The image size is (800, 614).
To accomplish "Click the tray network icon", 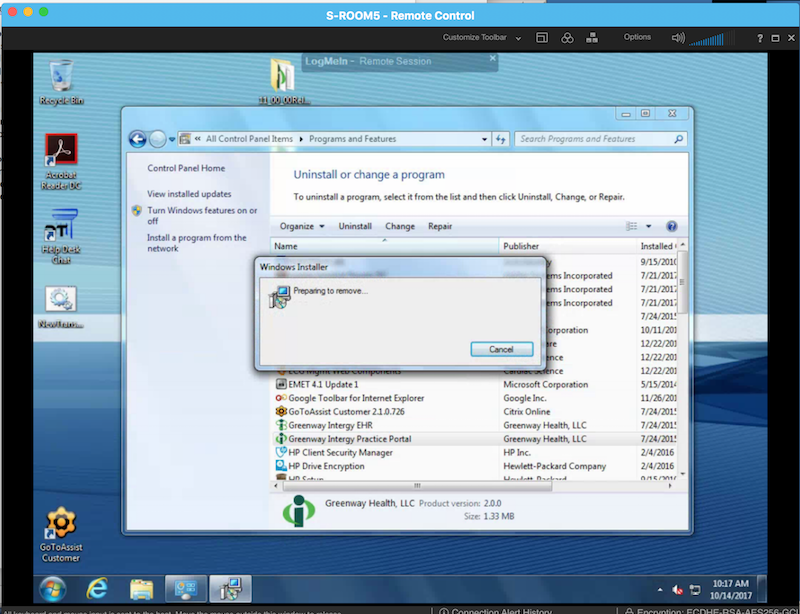I will (x=695, y=590).
